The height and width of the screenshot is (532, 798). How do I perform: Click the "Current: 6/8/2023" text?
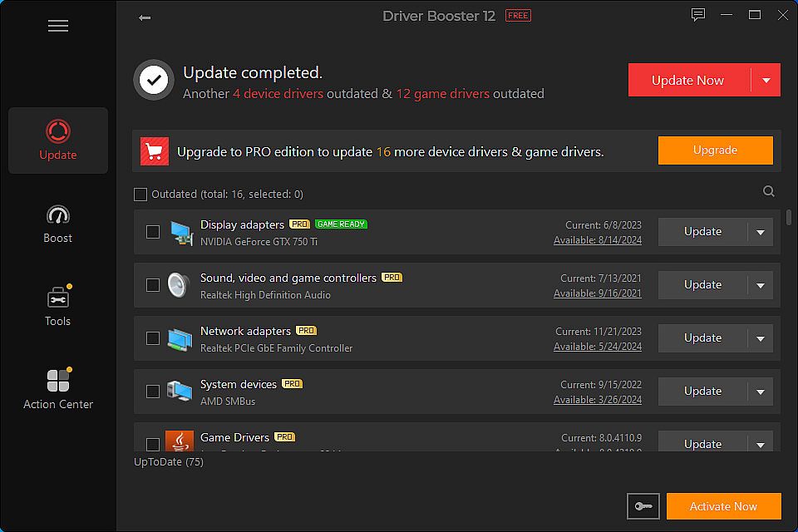click(x=603, y=225)
